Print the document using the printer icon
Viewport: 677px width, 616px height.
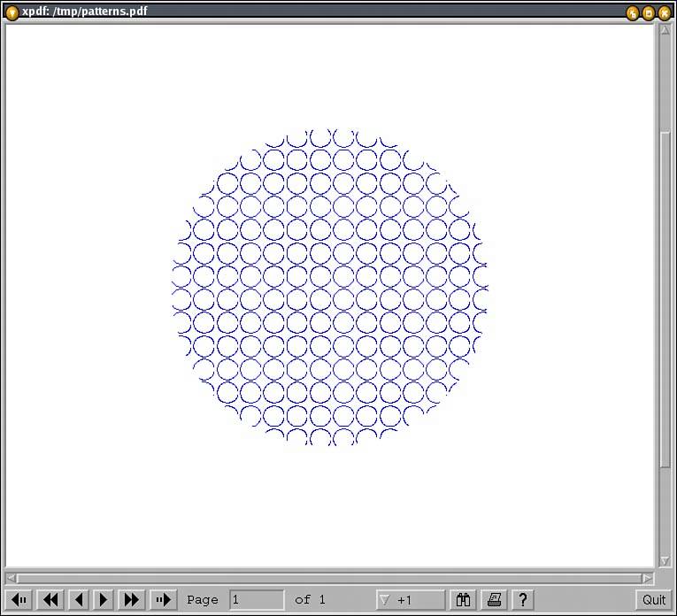pyautogui.click(x=495, y=600)
